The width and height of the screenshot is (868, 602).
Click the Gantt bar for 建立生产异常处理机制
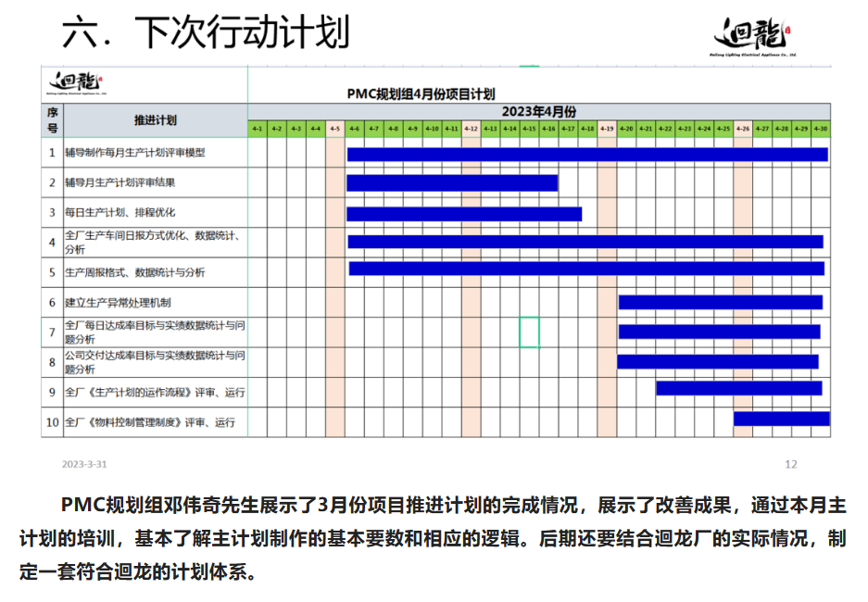coord(721,302)
